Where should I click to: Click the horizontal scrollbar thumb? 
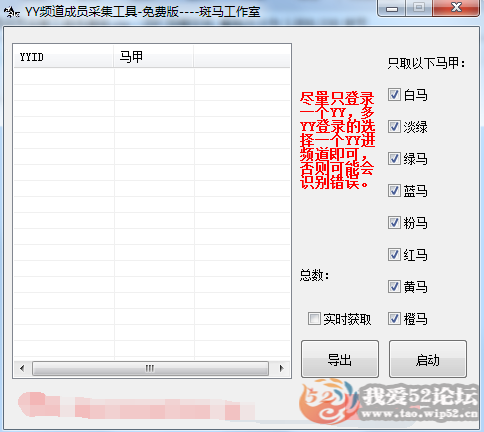[x=150, y=368]
